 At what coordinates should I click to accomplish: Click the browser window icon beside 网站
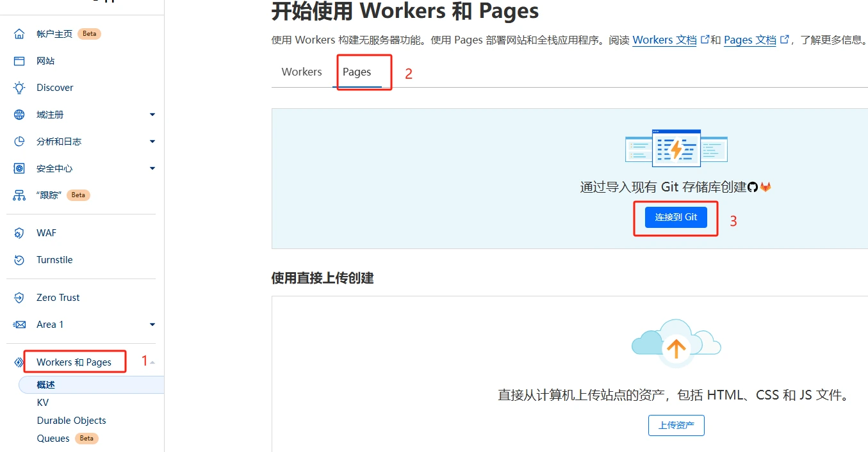point(19,61)
